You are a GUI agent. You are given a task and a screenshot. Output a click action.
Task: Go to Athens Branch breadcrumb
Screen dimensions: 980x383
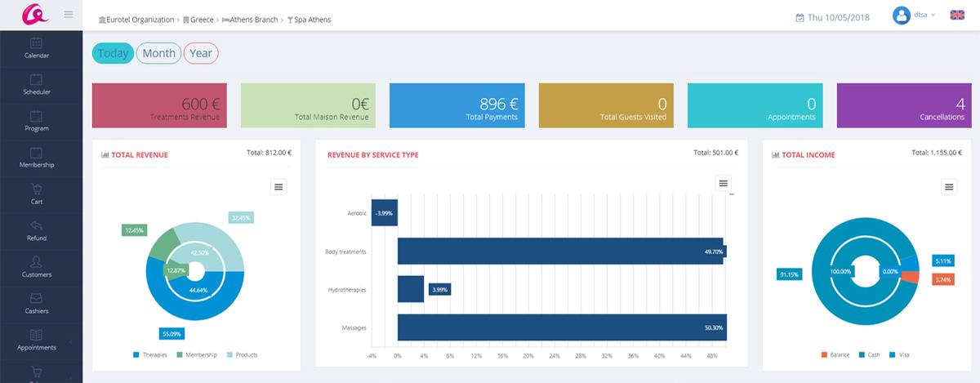(251, 19)
